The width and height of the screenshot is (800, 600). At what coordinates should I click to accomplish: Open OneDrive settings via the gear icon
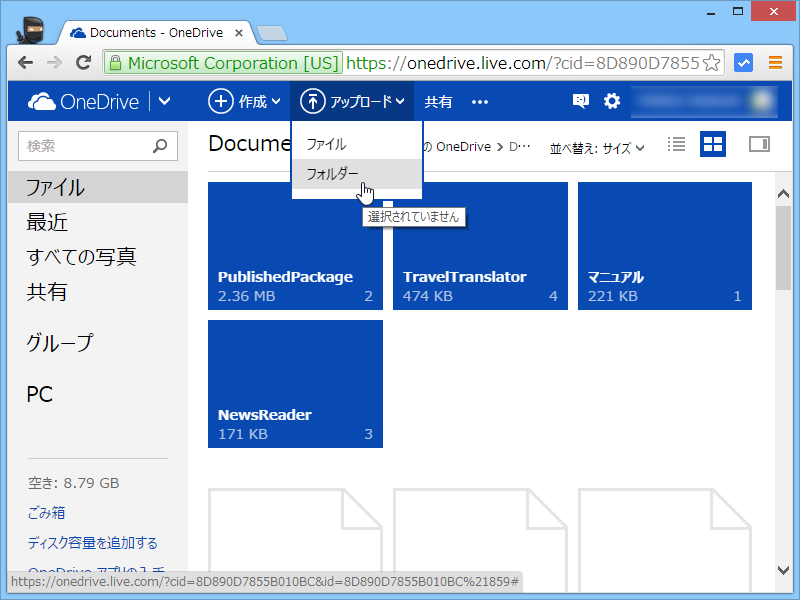[x=610, y=101]
